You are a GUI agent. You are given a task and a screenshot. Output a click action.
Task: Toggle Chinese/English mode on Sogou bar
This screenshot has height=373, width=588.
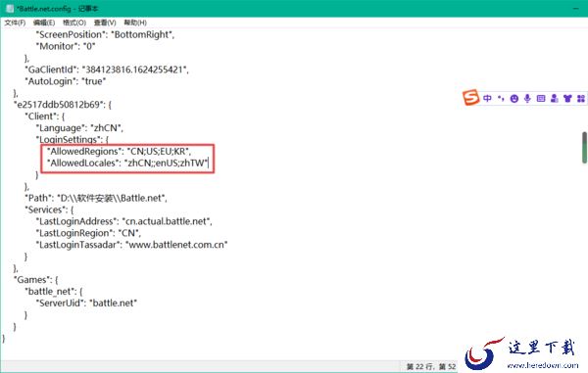pyautogui.click(x=487, y=98)
